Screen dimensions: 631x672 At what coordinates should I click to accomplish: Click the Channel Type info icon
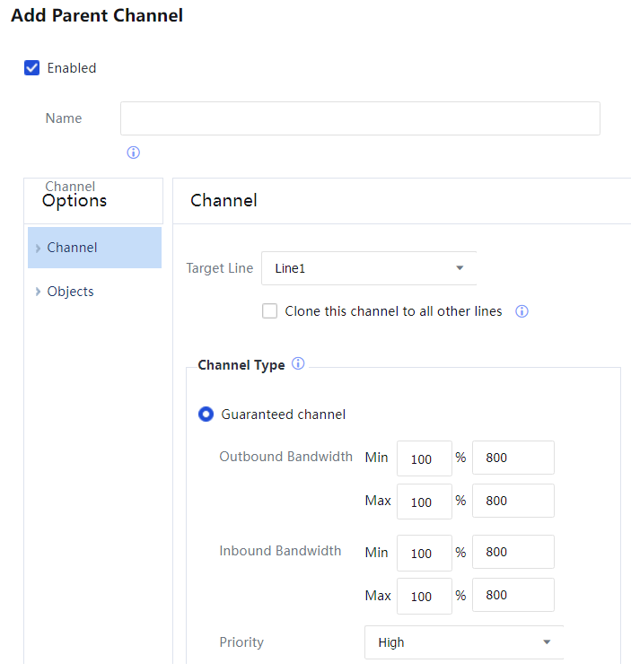(x=298, y=364)
